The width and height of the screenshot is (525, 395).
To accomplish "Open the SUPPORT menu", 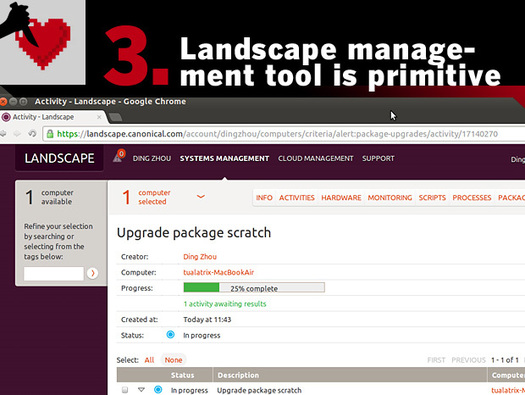I will pyautogui.click(x=378, y=158).
